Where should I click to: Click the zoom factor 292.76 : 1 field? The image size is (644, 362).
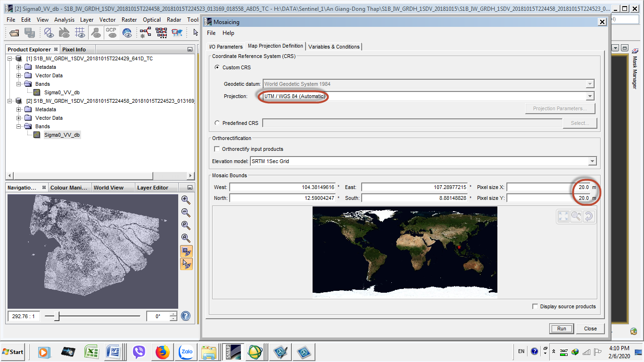click(24, 316)
